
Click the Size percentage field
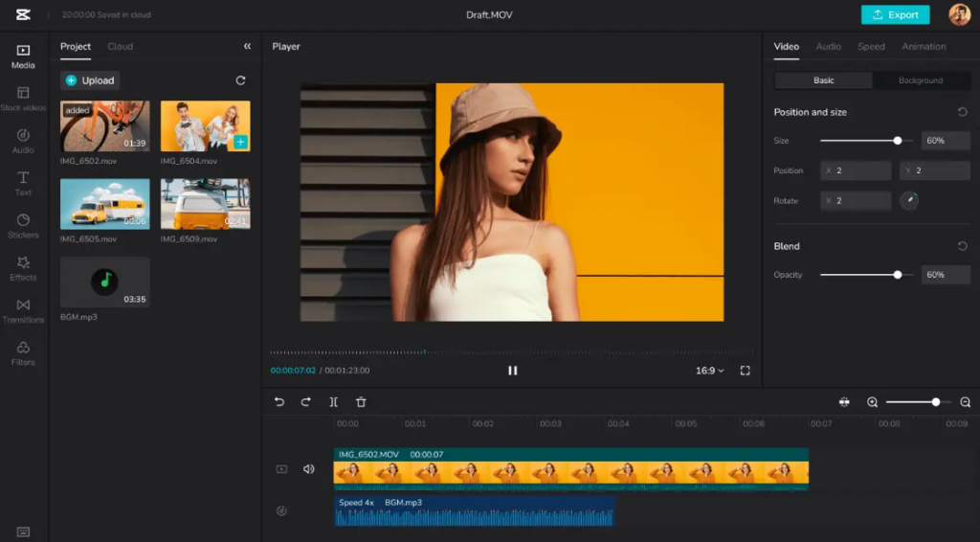(x=946, y=141)
